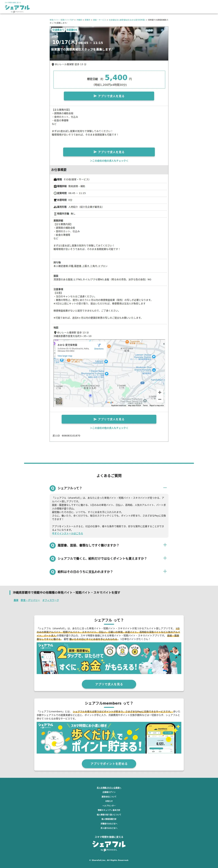The width and height of the screenshot is (218, 868).
Task: Open 求職者のみなさまへ footer link
Action: pyautogui.click(x=109, y=824)
